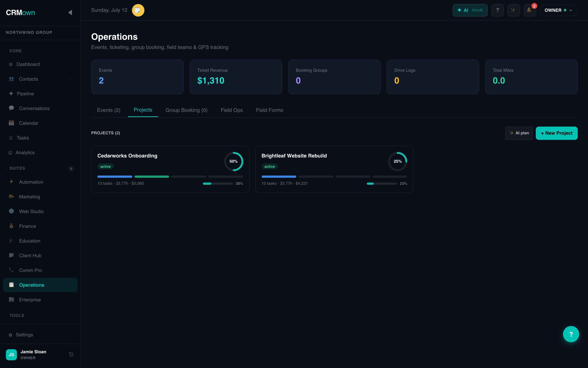Click the Calendar icon in the sidebar

tap(11, 123)
